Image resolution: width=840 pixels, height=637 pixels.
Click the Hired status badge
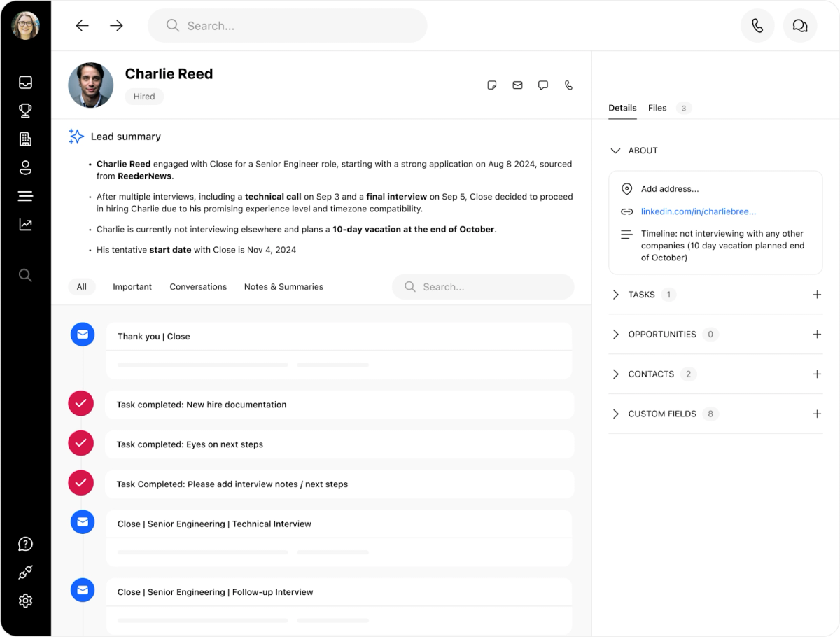point(144,97)
